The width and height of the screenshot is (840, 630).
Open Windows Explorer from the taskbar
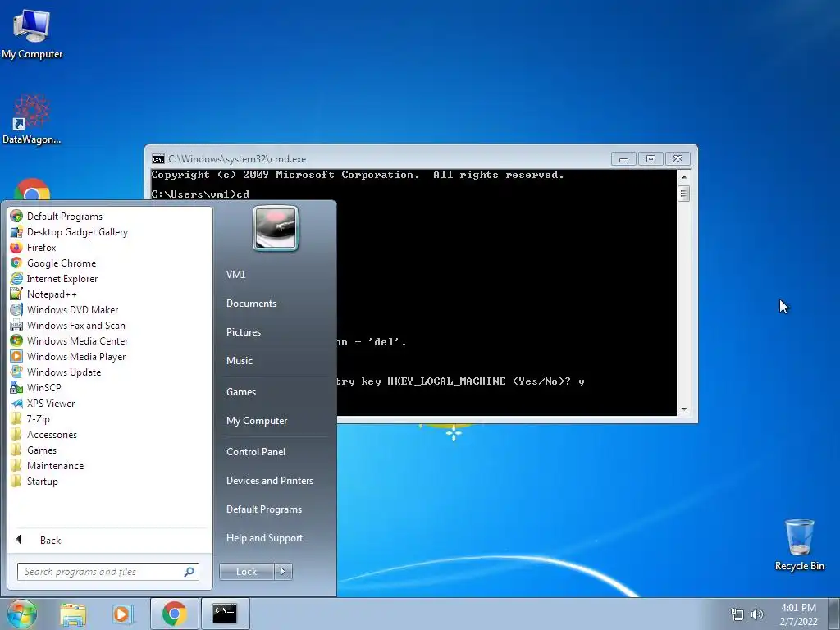(x=73, y=614)
